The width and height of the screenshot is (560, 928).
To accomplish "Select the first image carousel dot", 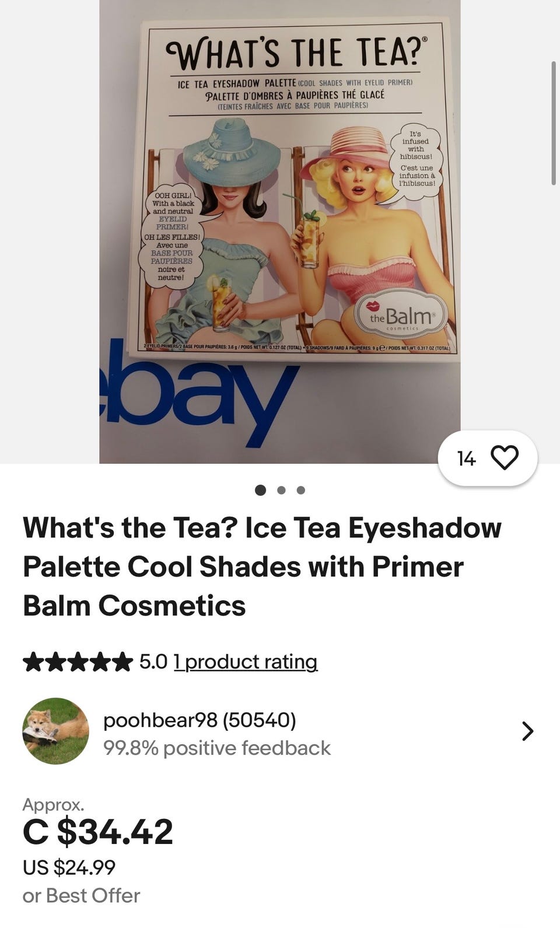I will [261, 490].
